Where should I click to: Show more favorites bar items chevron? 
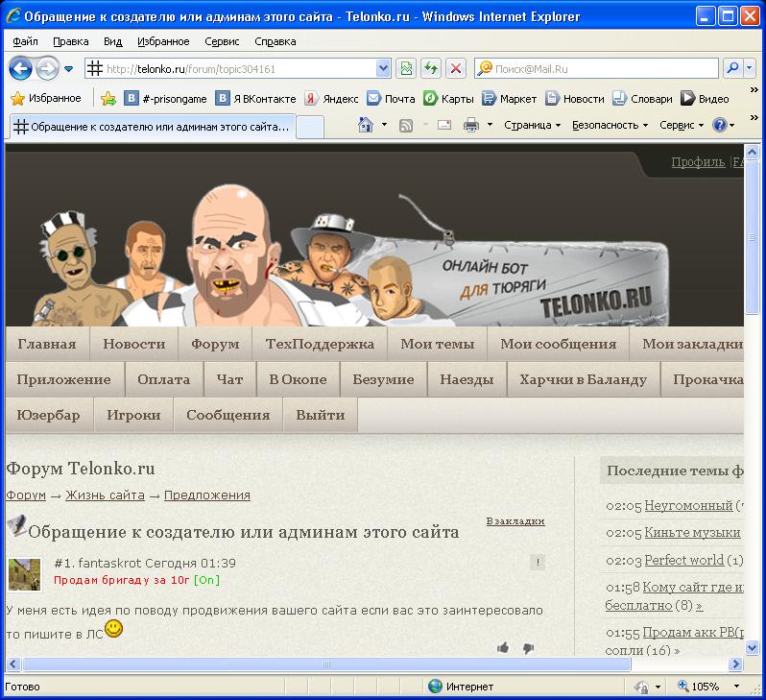click(754, 90)
